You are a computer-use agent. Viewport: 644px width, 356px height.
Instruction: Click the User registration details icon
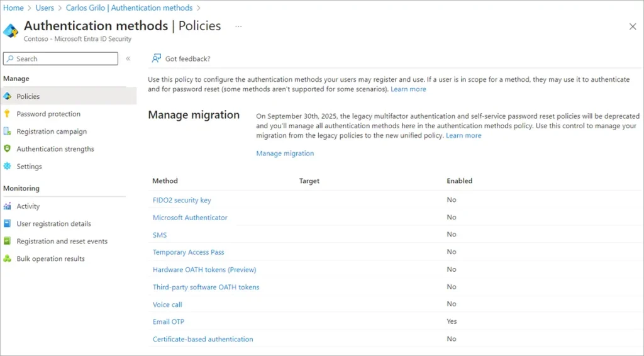8,224
